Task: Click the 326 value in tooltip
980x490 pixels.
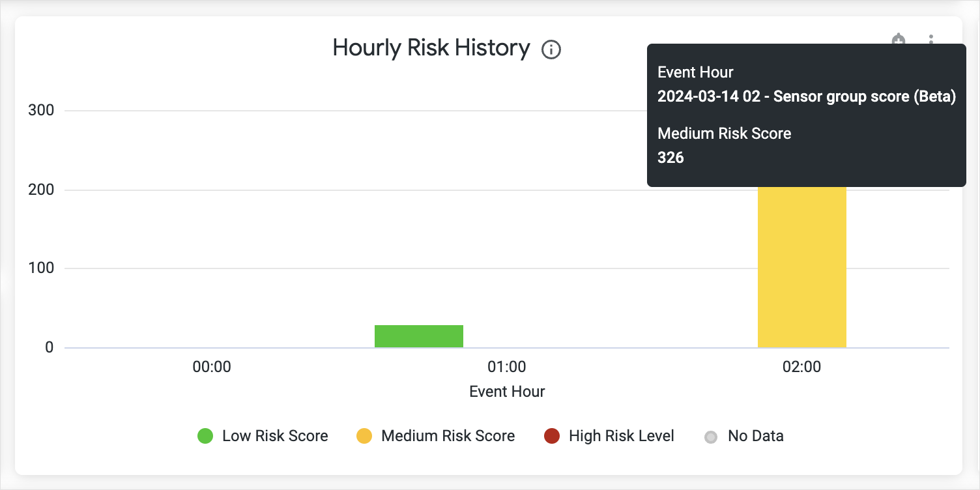Action: [x=670, y=157]
